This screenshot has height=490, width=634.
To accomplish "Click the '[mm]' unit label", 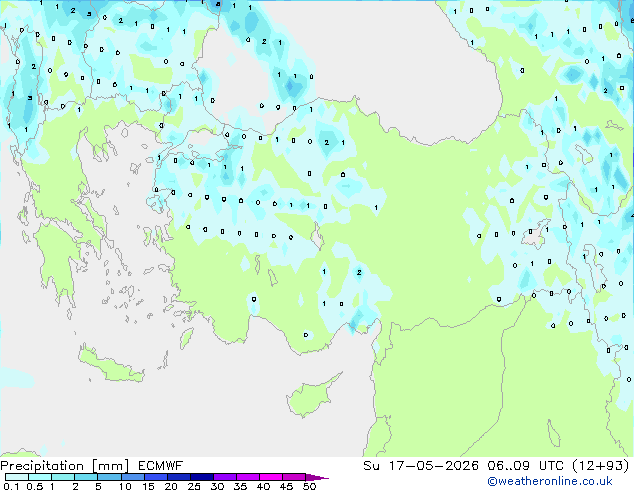I will point(110,466).
